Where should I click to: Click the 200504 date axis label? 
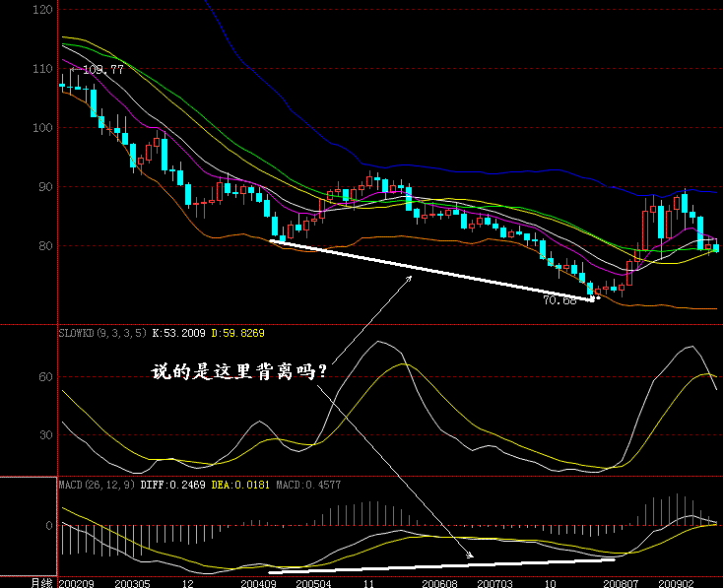(x=313, y=584)
